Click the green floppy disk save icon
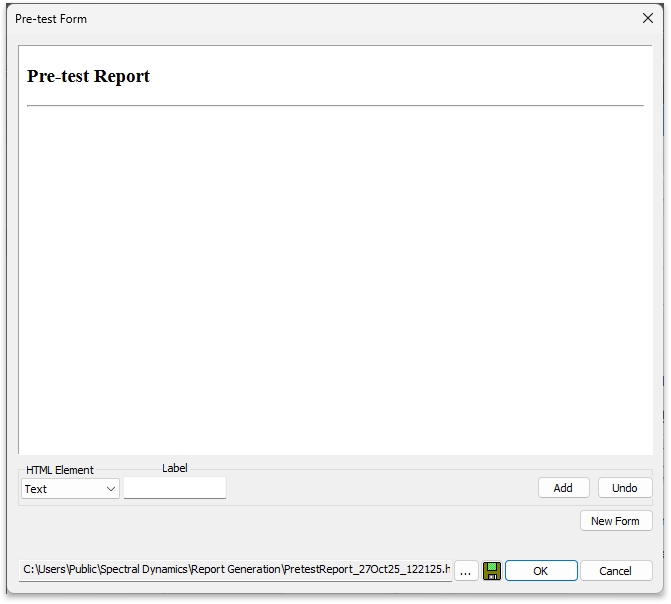This screenshot has width=671, height=604. coord(492,571)
